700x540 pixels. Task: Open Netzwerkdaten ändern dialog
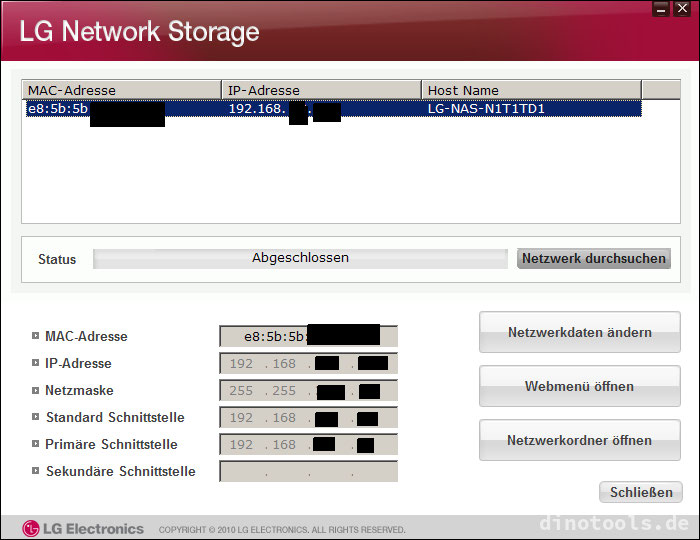[x=579, y=332]
